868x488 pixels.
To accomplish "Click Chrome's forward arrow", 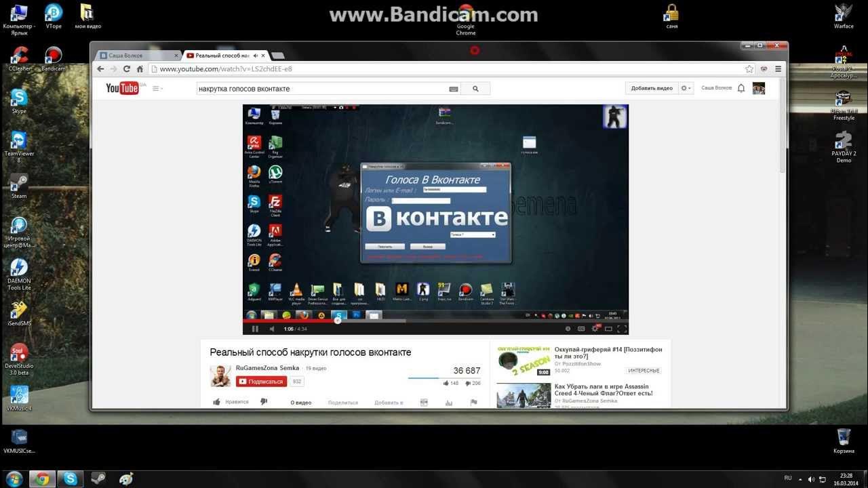I will 114,69.
